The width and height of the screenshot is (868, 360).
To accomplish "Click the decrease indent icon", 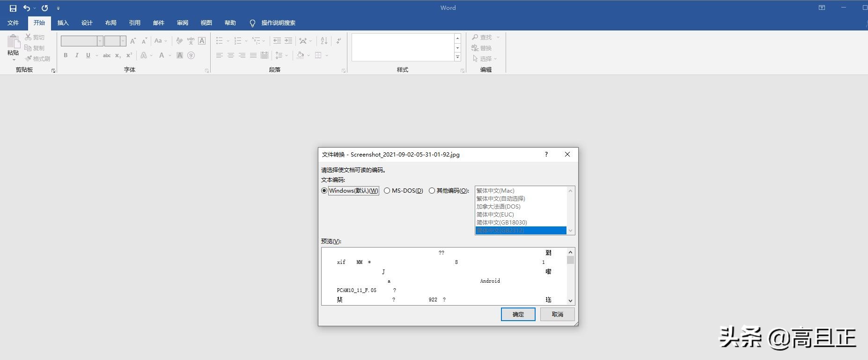I will pos(277,41).
